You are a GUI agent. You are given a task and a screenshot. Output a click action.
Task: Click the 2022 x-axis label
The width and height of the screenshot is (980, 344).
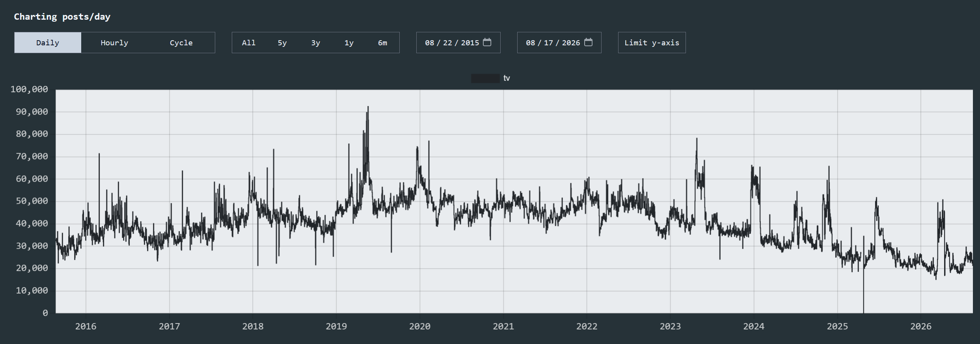(x=587, y=326)
